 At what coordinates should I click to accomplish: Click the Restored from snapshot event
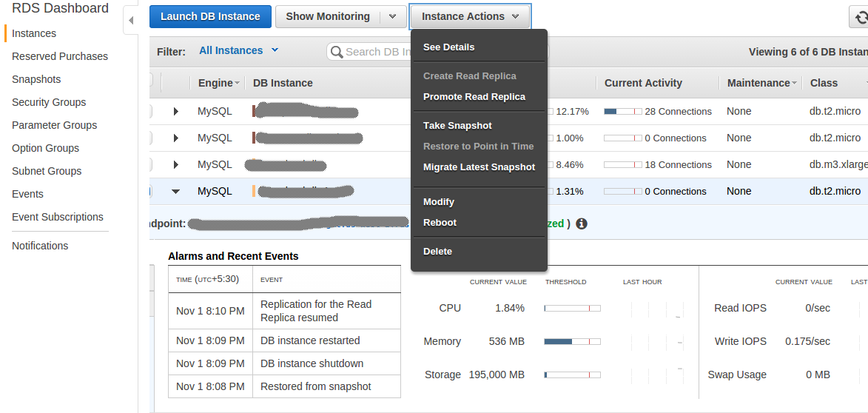tap(315, 386)
